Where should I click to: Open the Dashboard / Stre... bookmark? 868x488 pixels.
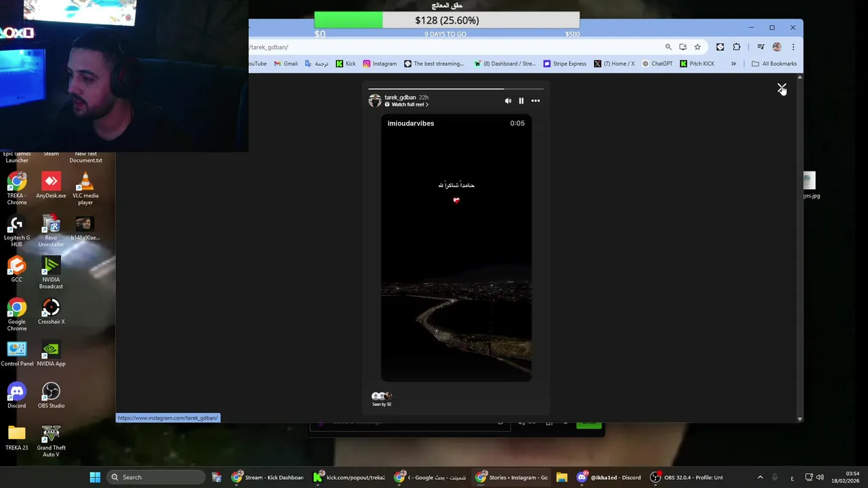[x=505, y=64]
